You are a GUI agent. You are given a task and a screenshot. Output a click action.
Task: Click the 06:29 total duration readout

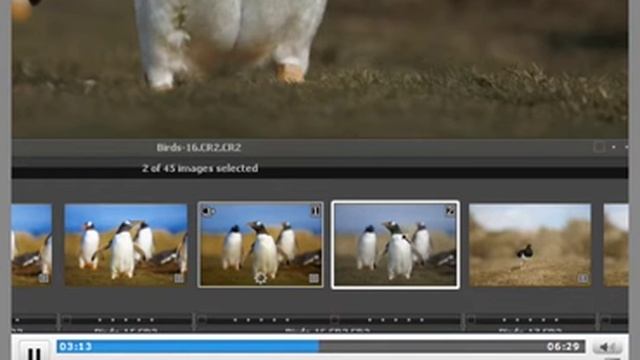(563, 347)
